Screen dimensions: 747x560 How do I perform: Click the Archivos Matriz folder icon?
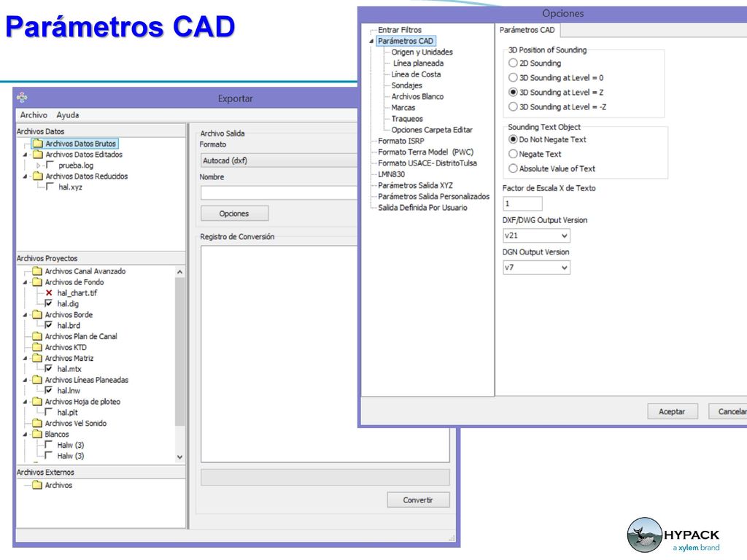(37, 358)
